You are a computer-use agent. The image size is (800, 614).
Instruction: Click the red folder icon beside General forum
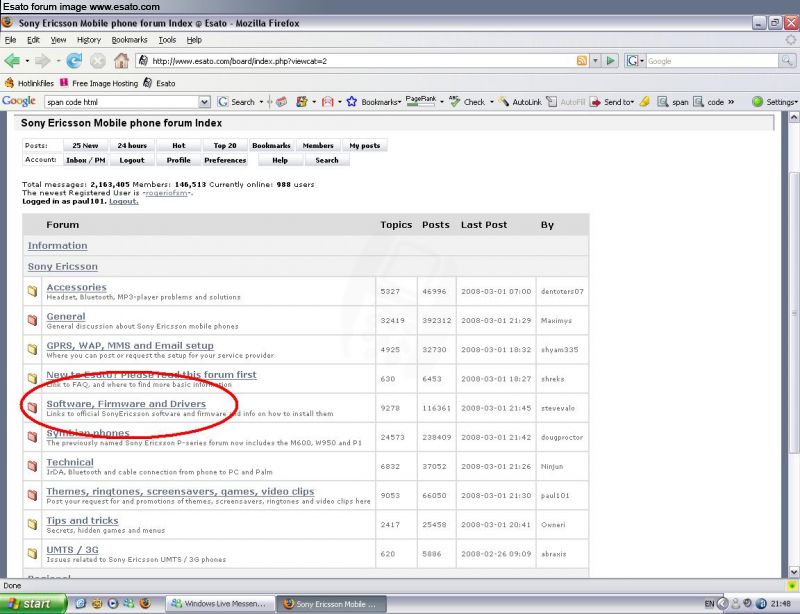(x=33, y=320)
